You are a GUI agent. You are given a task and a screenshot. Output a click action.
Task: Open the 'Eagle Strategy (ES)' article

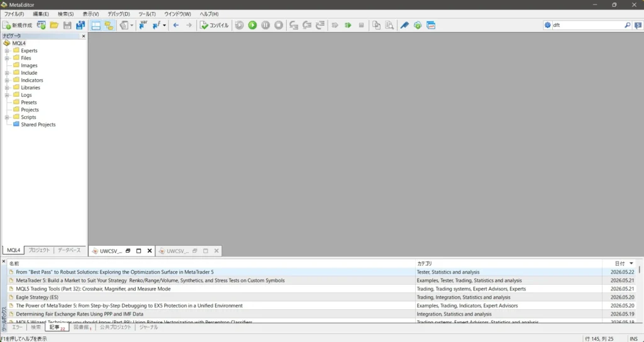click(x=37, y=297)
